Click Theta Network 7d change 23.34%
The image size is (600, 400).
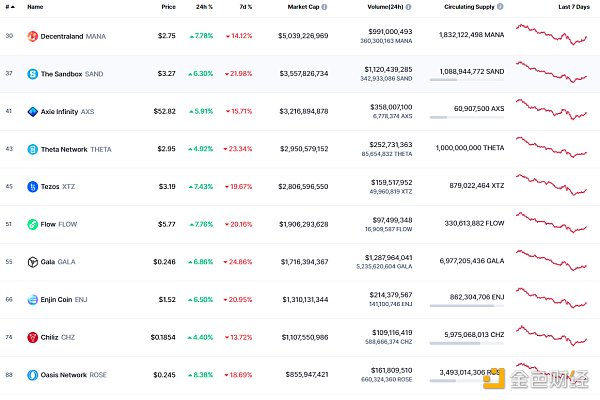(238, 149)
